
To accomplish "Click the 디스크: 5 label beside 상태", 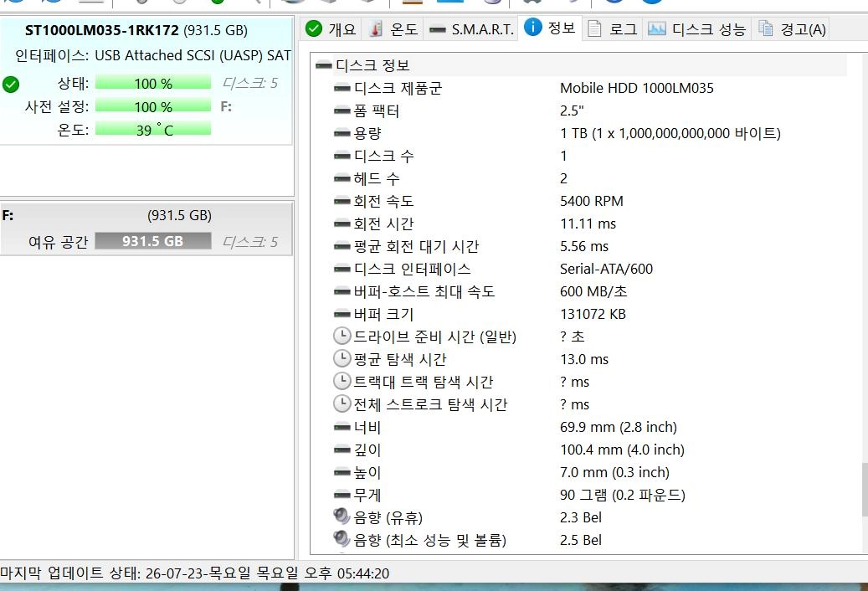I will [250, 83].
